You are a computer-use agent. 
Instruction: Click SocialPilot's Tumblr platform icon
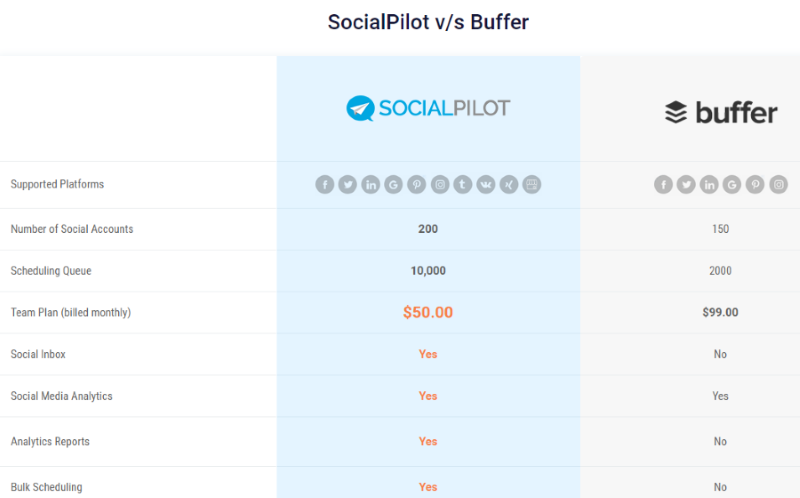[462, 184]
